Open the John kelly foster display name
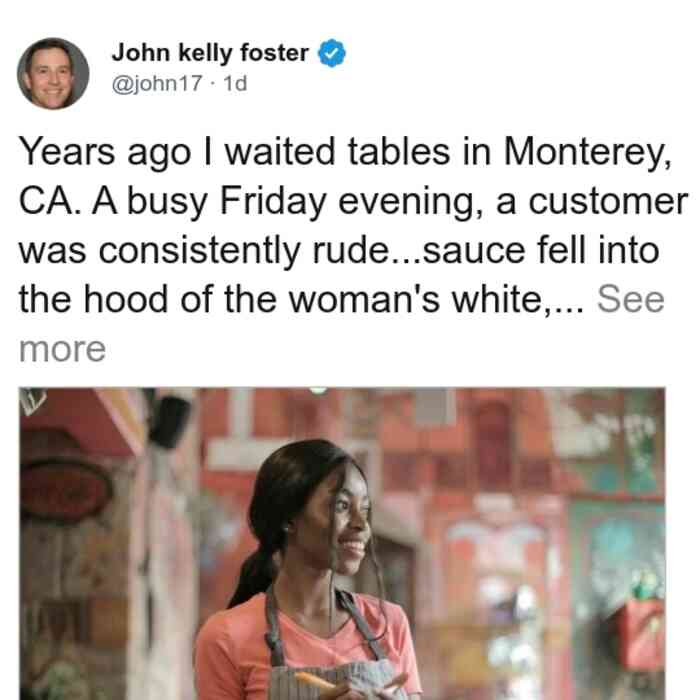 tap(210, 53)
